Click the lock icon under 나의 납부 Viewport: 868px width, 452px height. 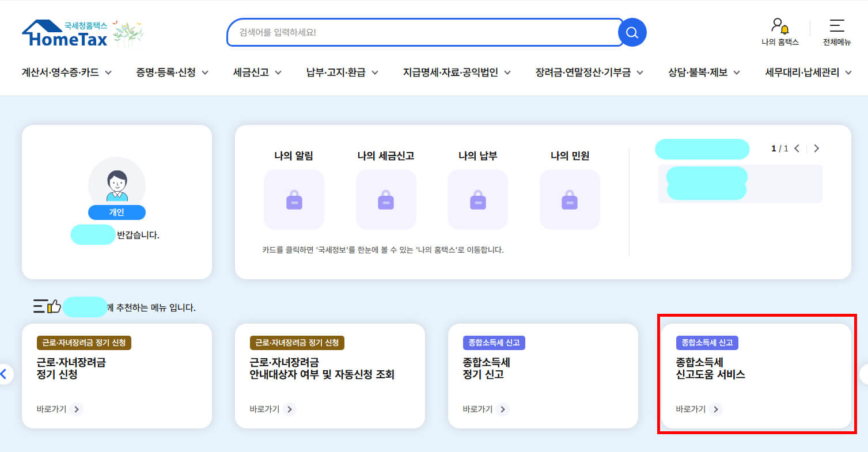pyautogui.click(x=477, y=199)
